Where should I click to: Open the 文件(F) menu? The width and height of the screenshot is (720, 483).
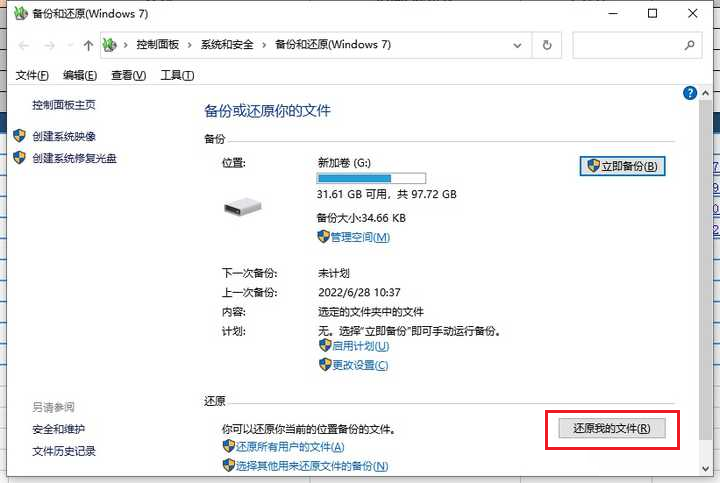(32, 75)
